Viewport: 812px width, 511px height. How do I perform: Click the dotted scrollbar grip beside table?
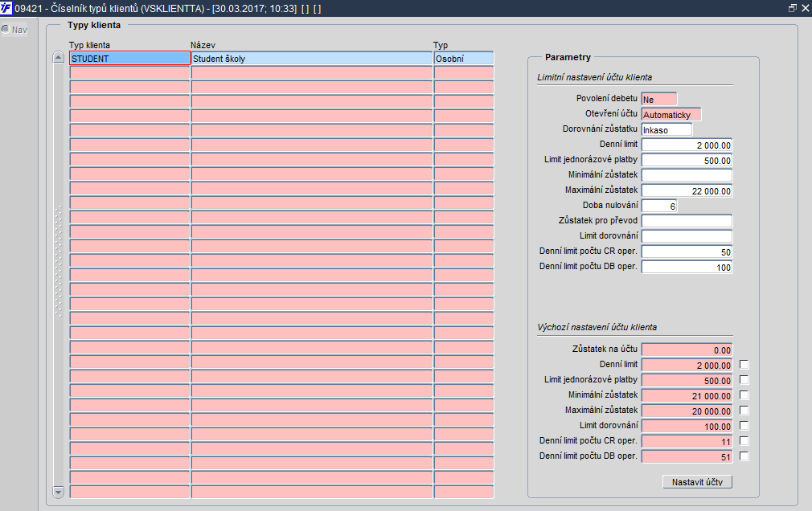59,261
